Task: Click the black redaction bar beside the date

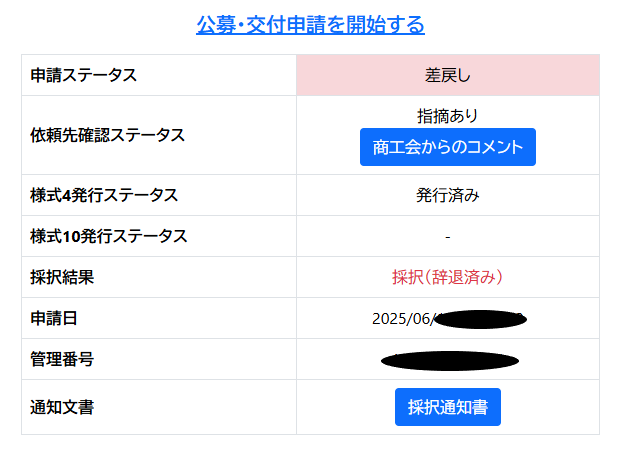Action: tap(482, 319)
